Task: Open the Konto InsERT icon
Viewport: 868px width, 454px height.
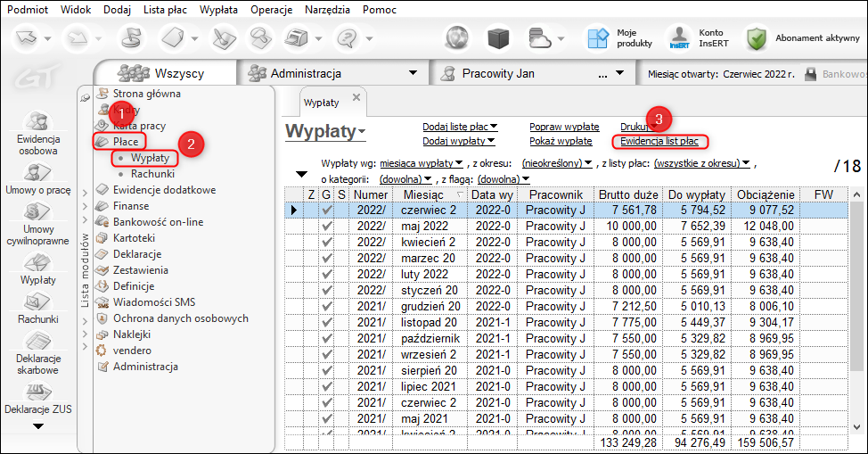Action: pyautogui.click(x=679, y=37)
